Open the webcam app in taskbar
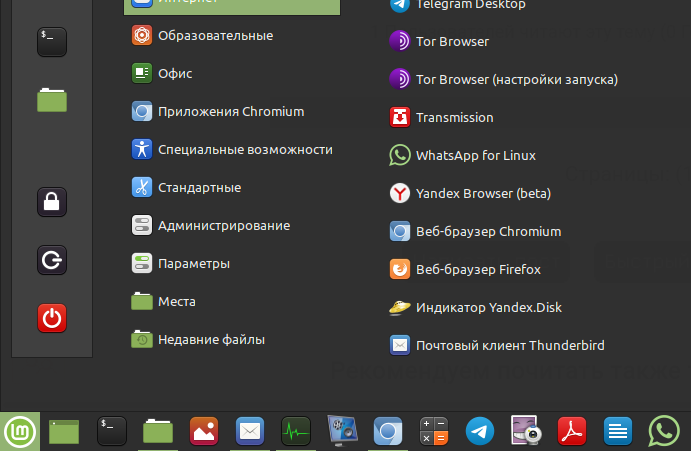The image size is (691, 451). pyautogui.click(x=526, y=431)
